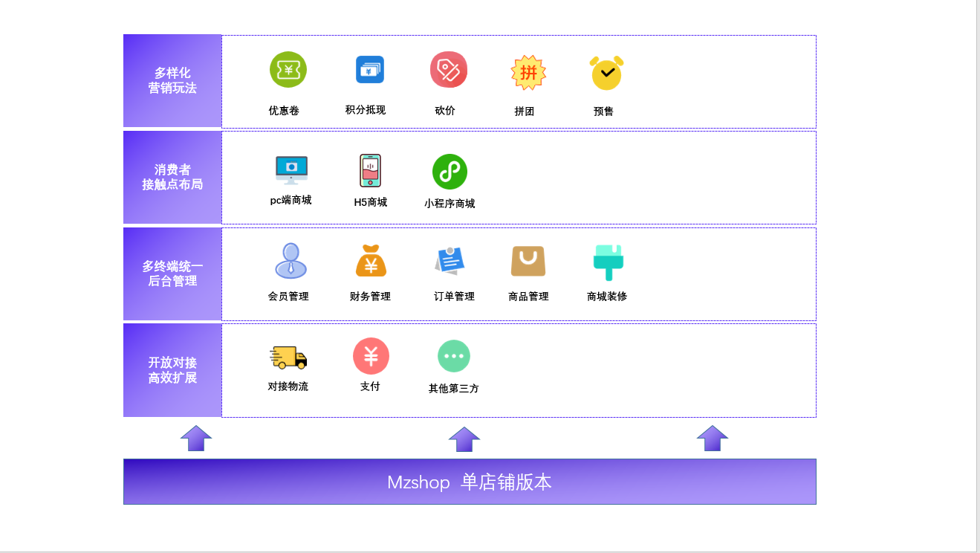Click the 财务管理 text label

click(370, 297)
